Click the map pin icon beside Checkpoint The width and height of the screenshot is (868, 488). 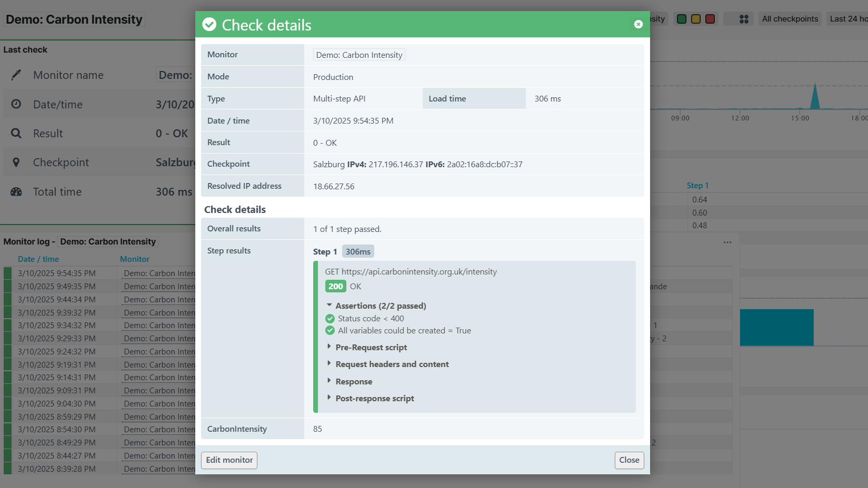[16, 162]
